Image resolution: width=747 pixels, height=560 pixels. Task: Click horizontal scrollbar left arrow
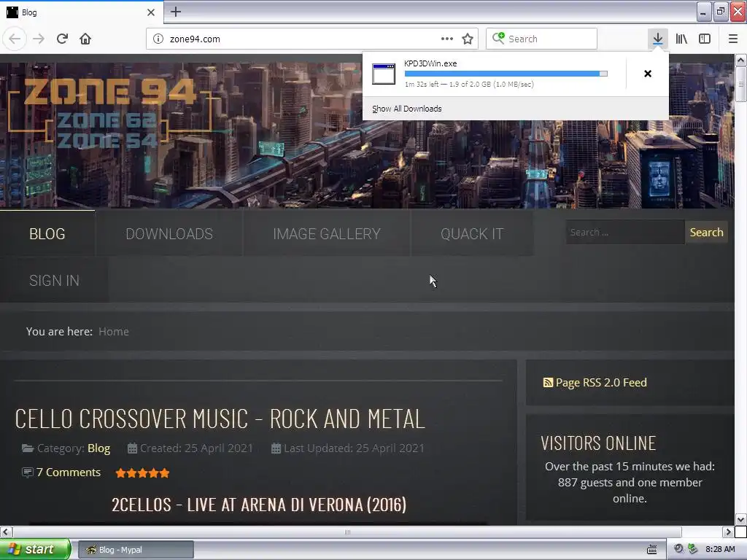[6, 532]
